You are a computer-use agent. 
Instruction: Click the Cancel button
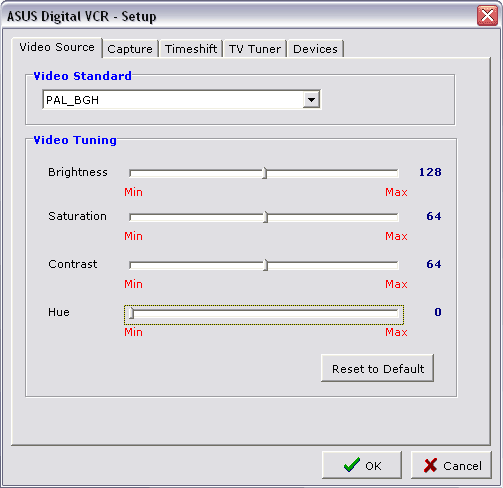click(x=451, y=465)
